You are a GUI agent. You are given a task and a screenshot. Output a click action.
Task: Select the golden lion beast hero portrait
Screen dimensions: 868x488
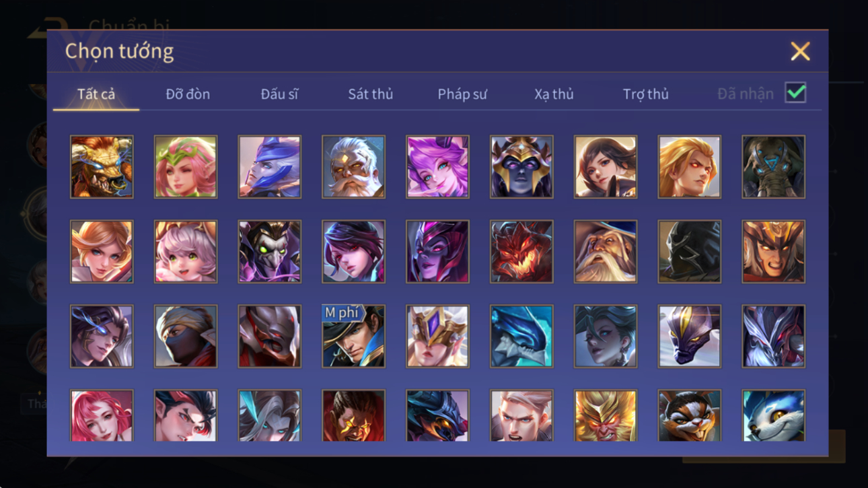102,167
